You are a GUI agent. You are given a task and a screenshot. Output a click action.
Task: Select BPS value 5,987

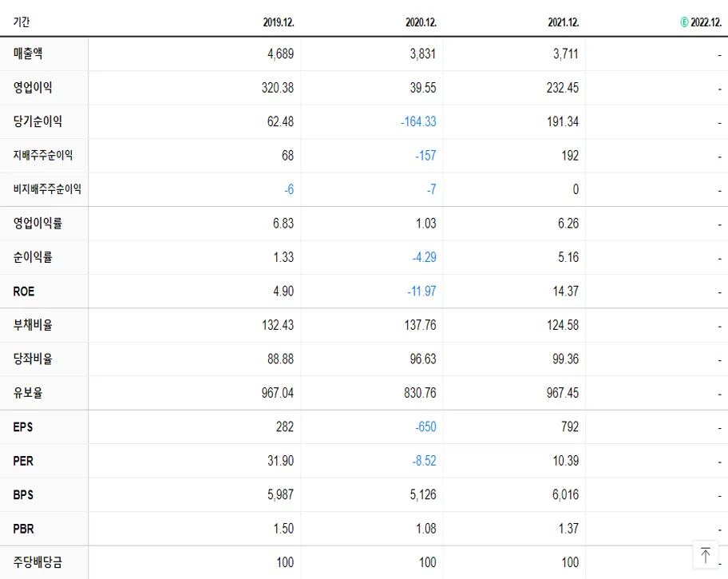[280, 495]
